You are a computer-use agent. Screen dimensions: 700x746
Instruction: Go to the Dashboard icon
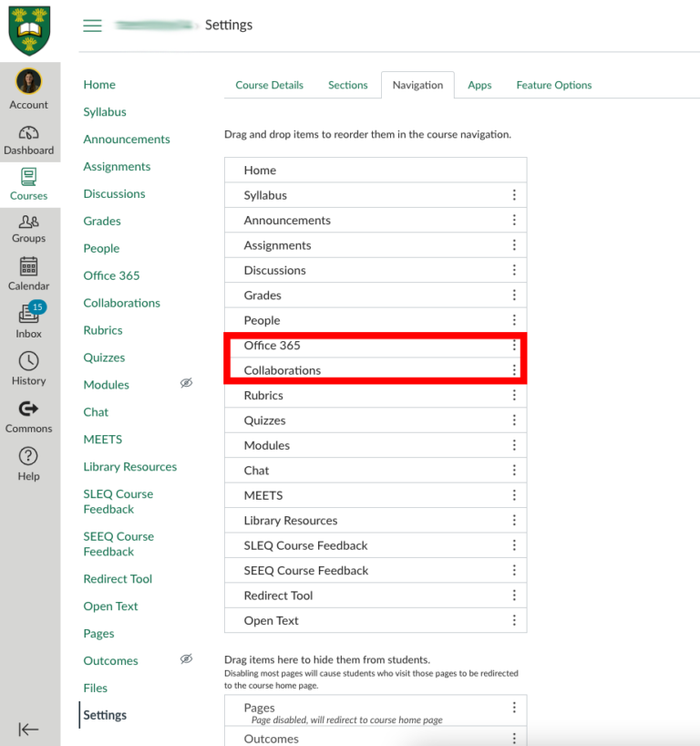click(29, 133)
